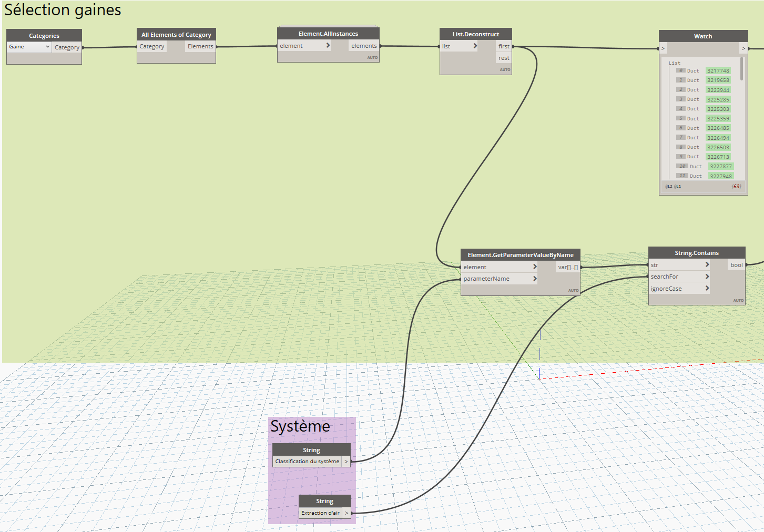This screenshot has width=764, height=532.
Task: Click chevron on Element.AllInstances element input
Action: (x=328, y=46)
